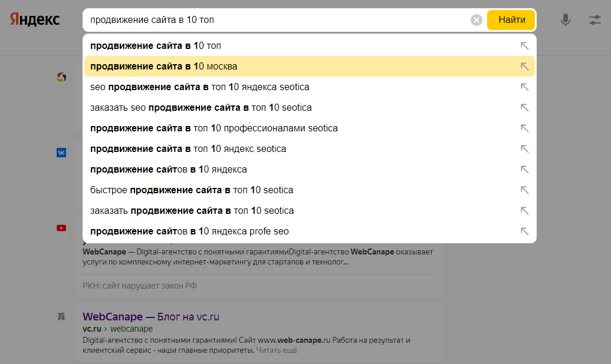Click the "WebCanape — Digital-агентство" snippet text

[x=258, y=257]
